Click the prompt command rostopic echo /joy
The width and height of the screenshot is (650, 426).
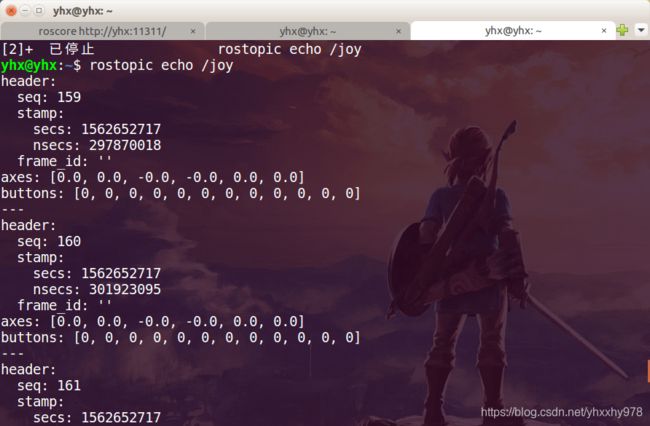point(161,65)
